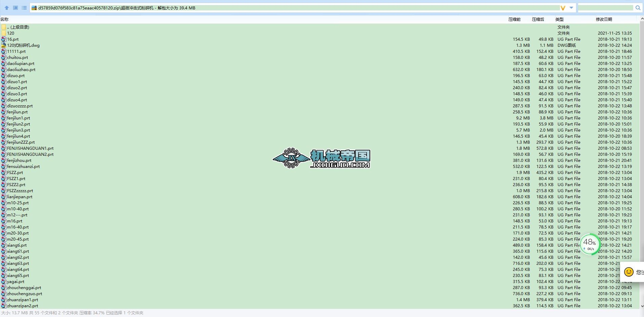Screen dimensions: 644x317
Task: Go up one level with the arrow icon
Action: pos(7,8)
